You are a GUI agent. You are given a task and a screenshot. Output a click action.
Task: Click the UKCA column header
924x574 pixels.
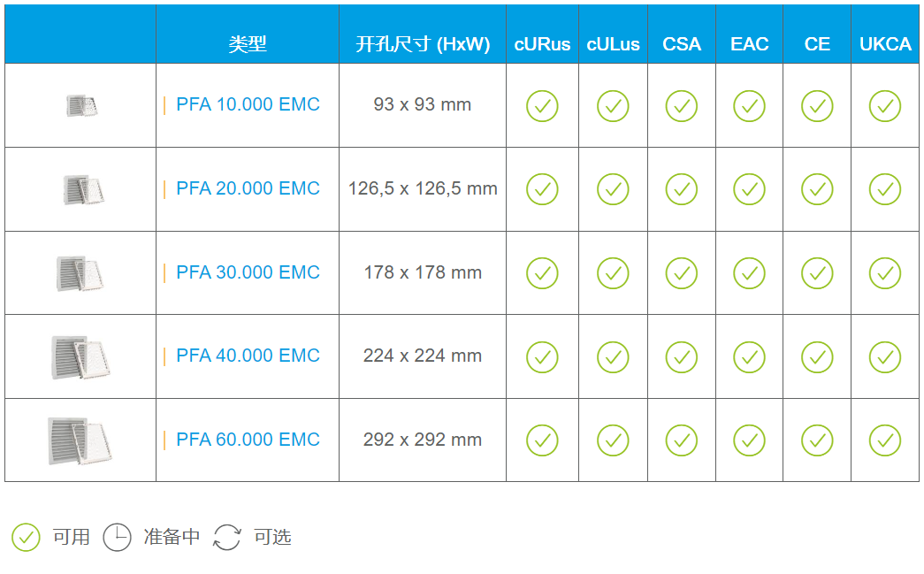(885, 44)
